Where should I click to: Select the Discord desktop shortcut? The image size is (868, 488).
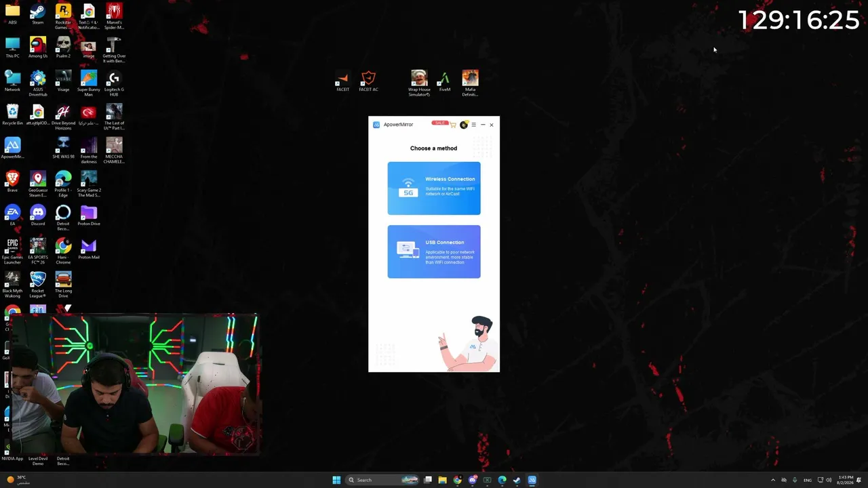pyautogui.click(x=38, y=216)
